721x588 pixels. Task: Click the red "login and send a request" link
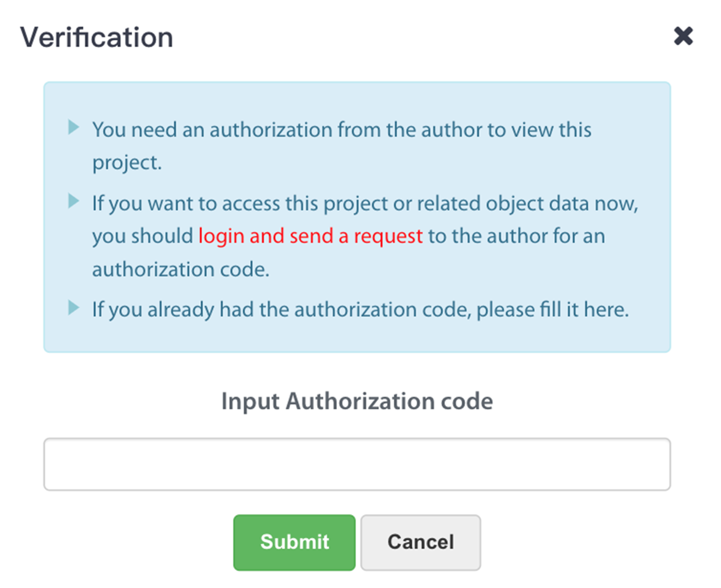click(x=310, y=236)
